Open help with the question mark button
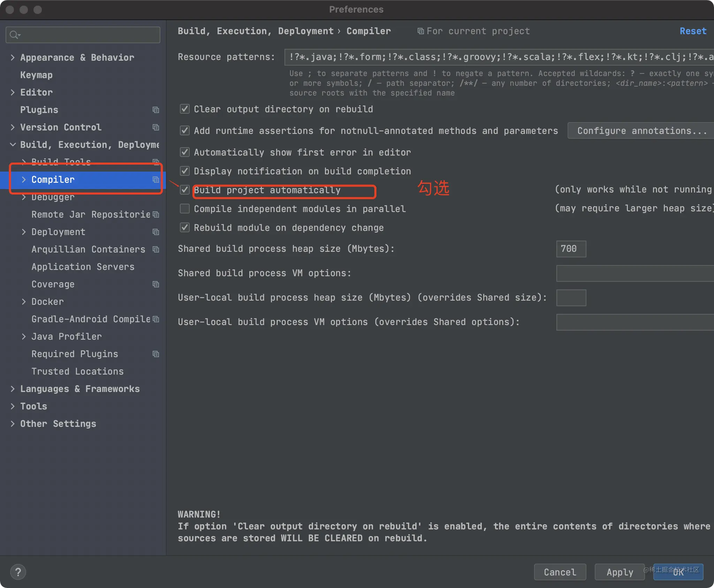This screenshot has height=588, width=714. [x=18, y=572]
